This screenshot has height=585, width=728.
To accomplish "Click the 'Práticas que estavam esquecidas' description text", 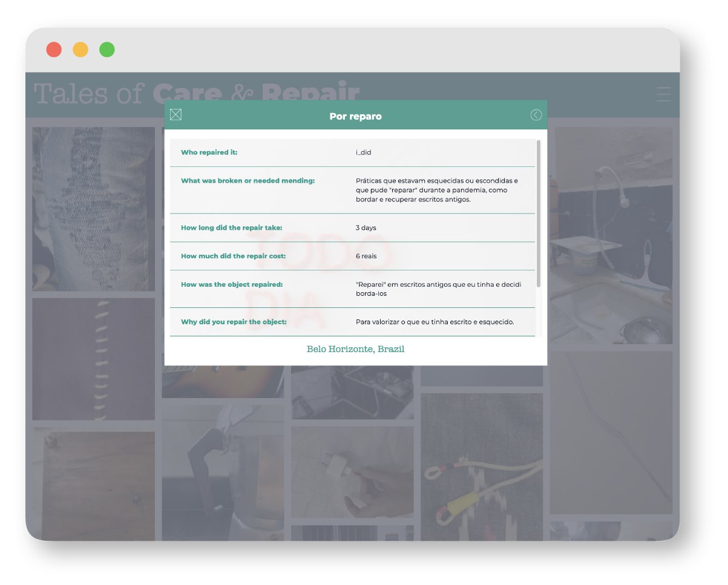I will coord(437,190).
